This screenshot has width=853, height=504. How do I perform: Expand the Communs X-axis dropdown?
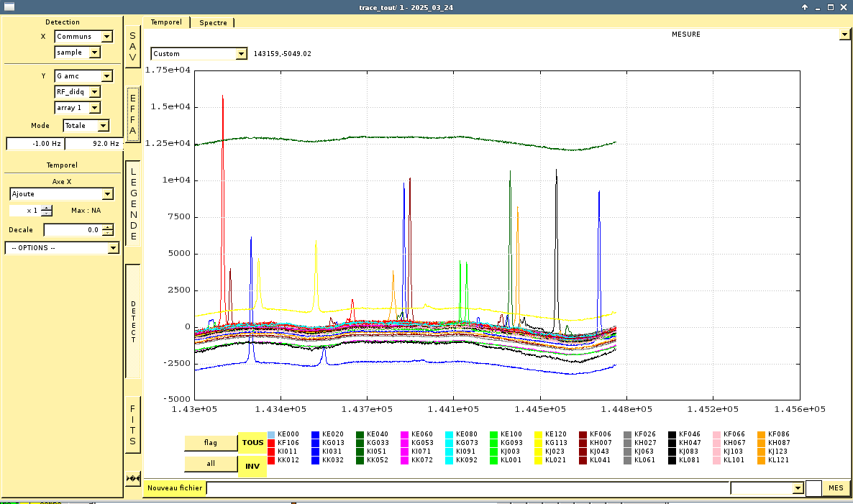coord(106,37)
